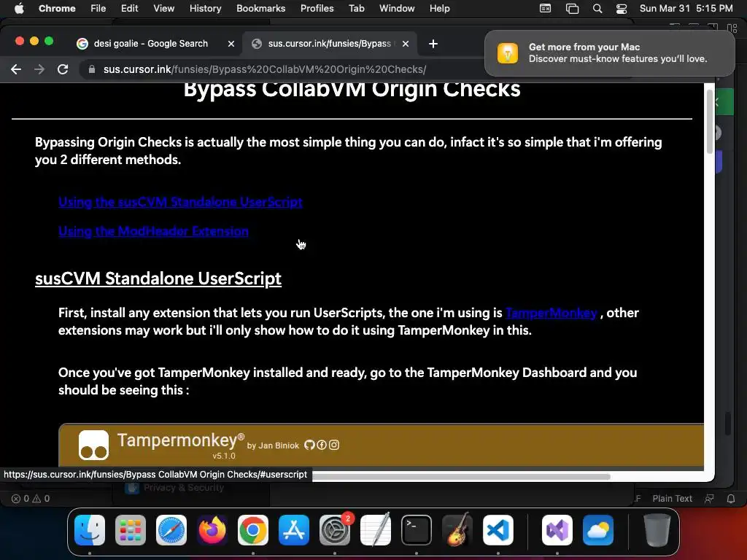The image size is (747, 560).
Task: Open System Settings from the Dock
Action: 335,530
